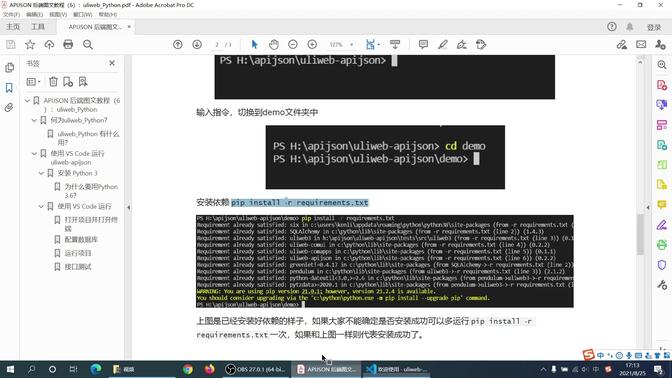Screen dimensions: 672x378
Task: Open Windows Start menu
Action: point(10,369)
